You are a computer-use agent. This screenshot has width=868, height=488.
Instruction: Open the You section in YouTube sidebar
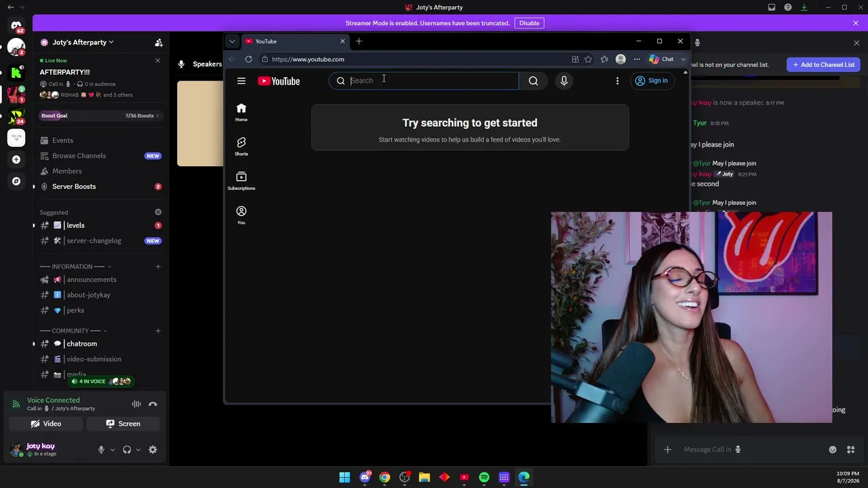tap(241, 216)
